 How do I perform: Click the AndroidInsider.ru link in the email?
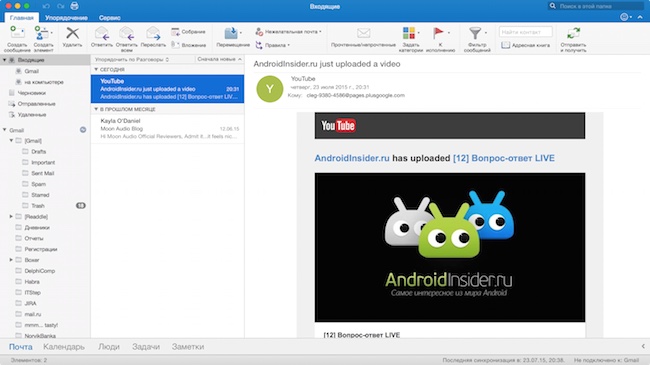point(352,158)
